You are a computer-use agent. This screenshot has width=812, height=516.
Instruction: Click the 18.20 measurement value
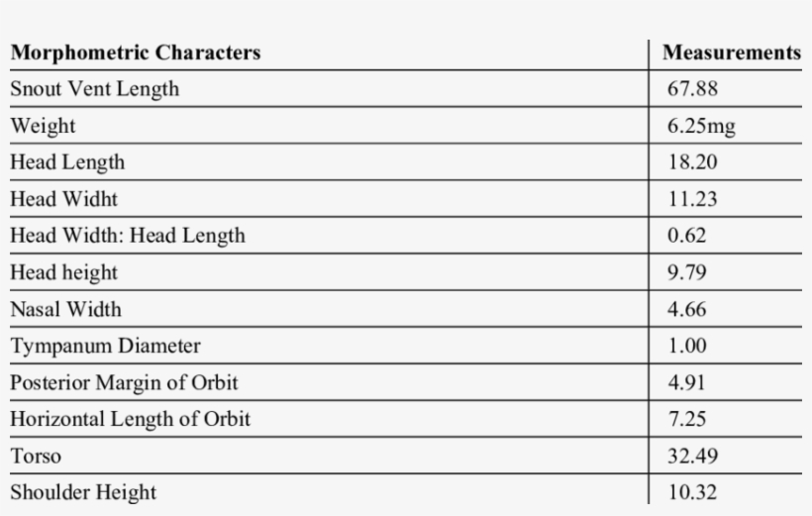coord(692,162)
